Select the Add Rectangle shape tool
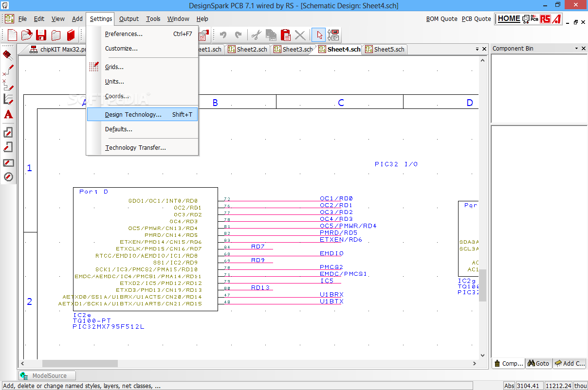Image resolution: width=588 pixels, height=390 pixels. click(x=8, y=162)
